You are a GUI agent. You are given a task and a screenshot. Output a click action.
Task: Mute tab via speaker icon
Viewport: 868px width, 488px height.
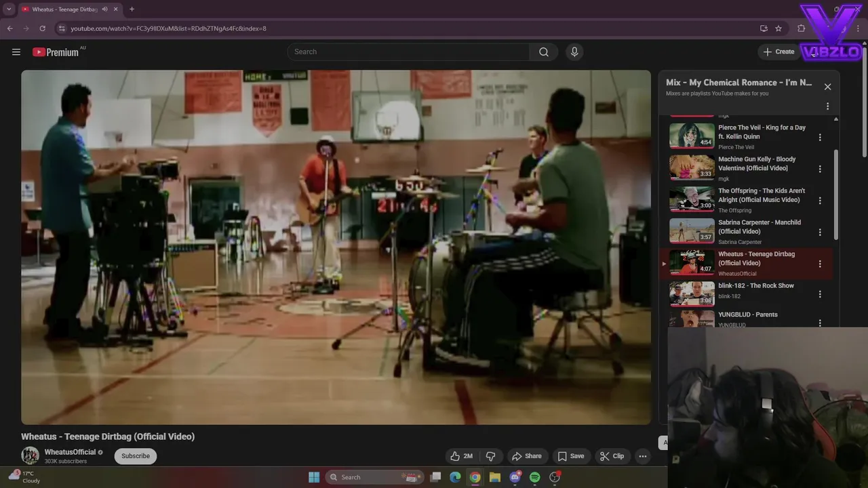(104, 9)
